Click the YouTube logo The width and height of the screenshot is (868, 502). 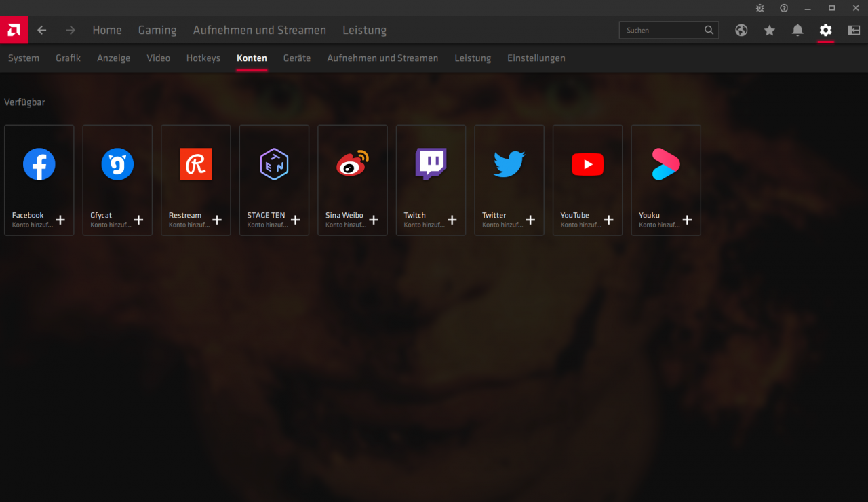click(587, 164)
